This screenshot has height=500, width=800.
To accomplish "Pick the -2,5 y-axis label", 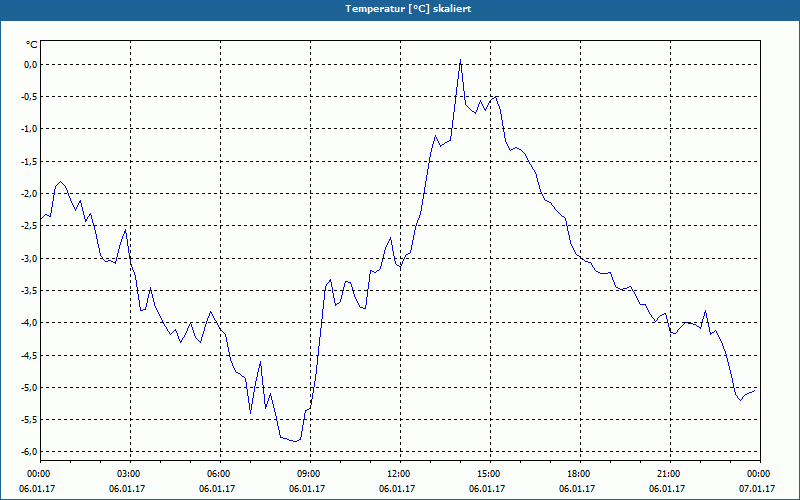I will point(29,226).
